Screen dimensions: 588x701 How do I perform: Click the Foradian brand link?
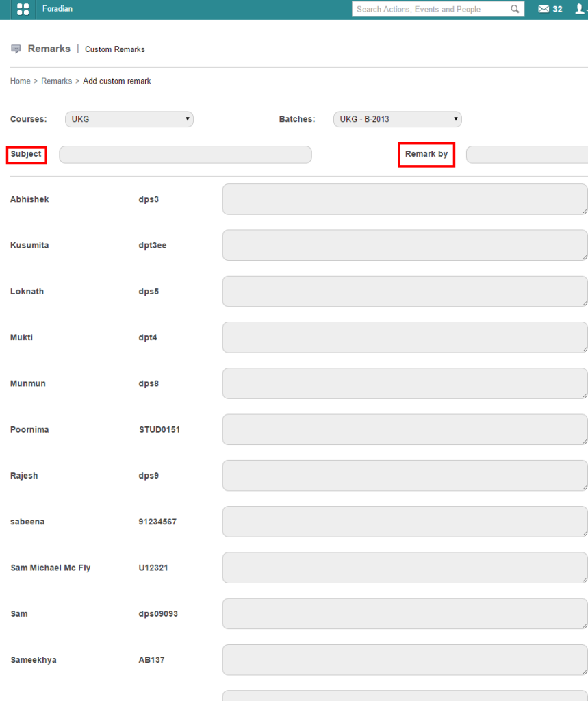coord(57,10)
